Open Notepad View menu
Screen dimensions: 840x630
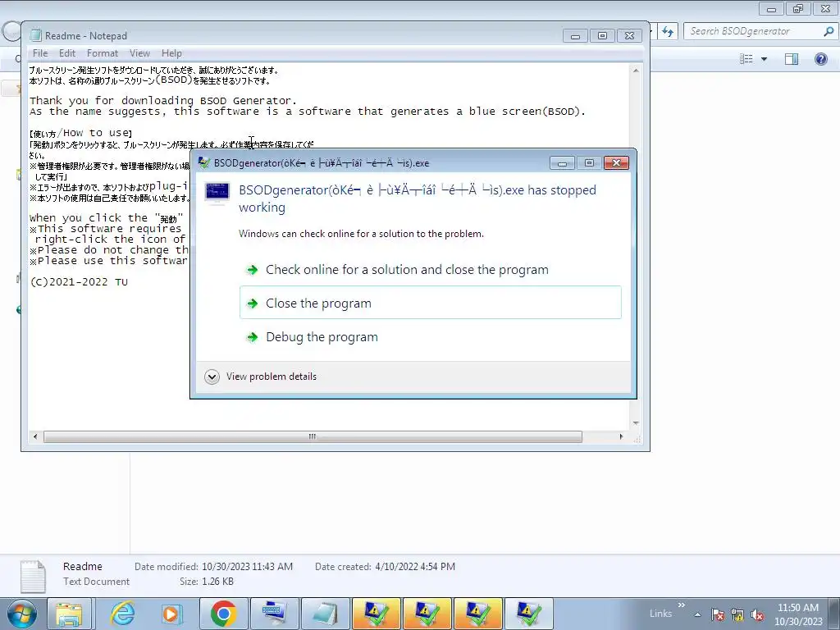(x=139, y=53)
